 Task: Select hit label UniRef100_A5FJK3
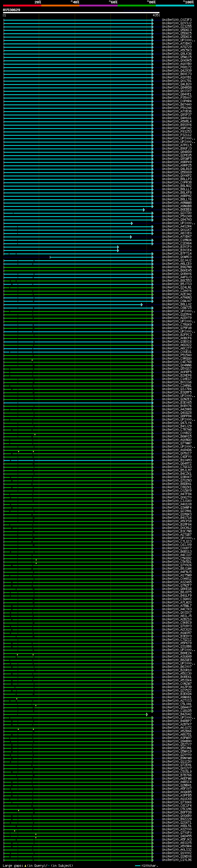point(177,839)
